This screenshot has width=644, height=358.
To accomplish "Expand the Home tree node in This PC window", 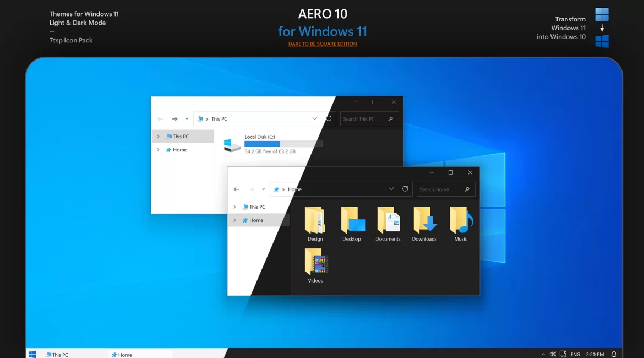I will pyautogui.click(x=158, y=150).
